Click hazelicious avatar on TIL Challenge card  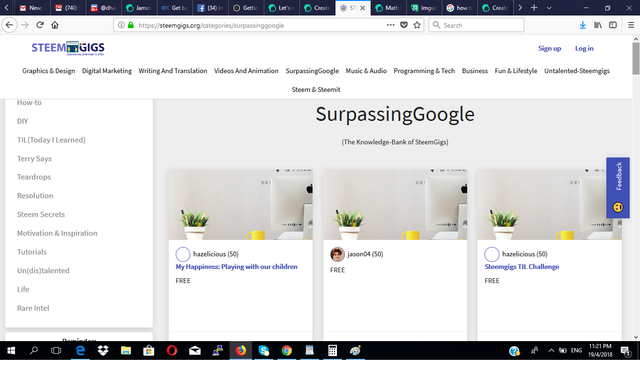click(492, 254)
